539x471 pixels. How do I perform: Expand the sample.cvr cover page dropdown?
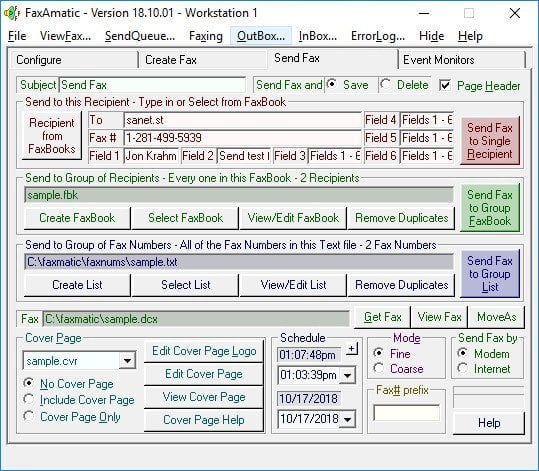[127, 361]
